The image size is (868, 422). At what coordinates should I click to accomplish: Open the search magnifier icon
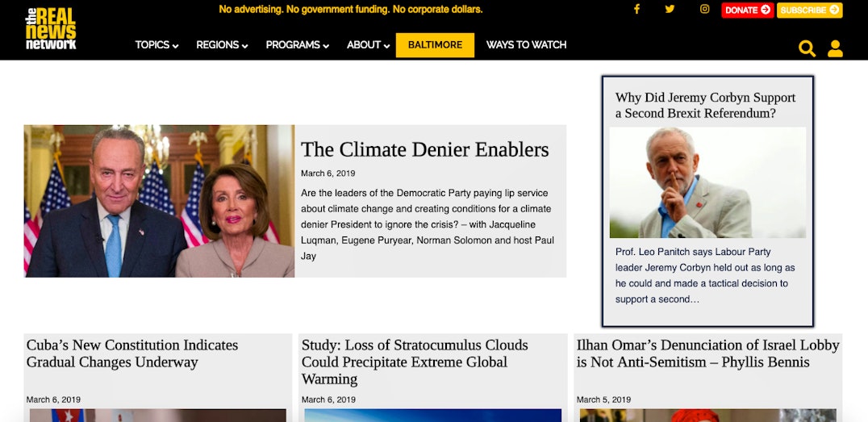pos(807,48)
